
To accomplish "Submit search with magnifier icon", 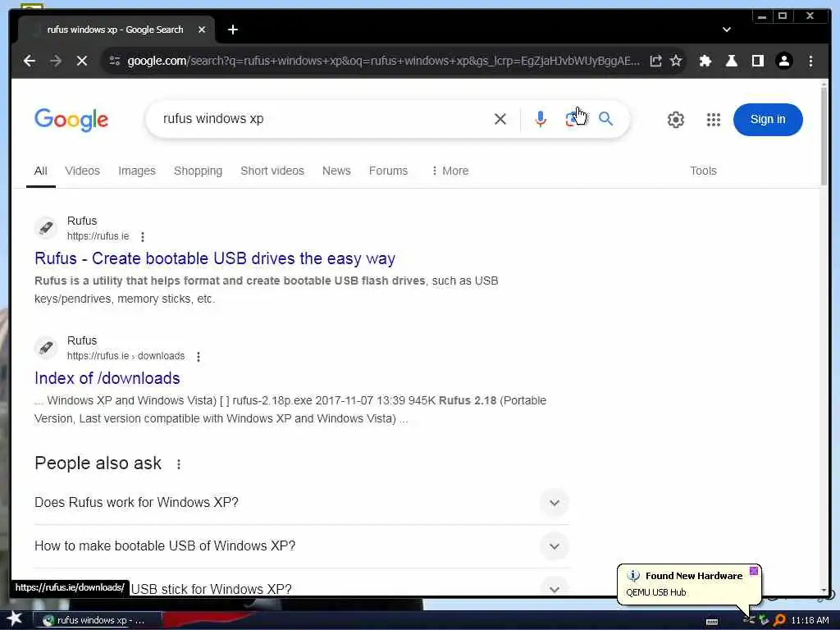I will pos(605,119).
